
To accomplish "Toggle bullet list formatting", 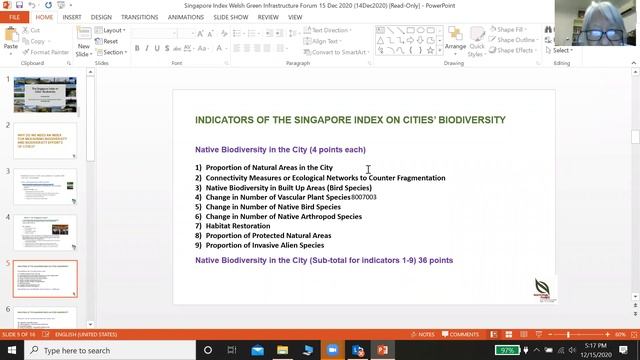I will 238,33.
